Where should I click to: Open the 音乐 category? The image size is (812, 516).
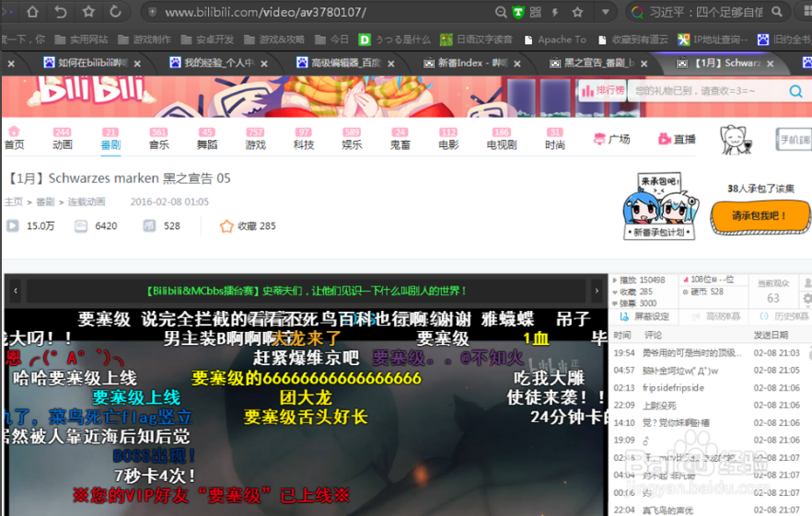pyautogui.click(x=158, y=139)
